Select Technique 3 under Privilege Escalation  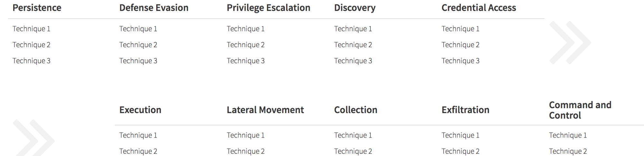pyautogui.click(x=245, y=61)
